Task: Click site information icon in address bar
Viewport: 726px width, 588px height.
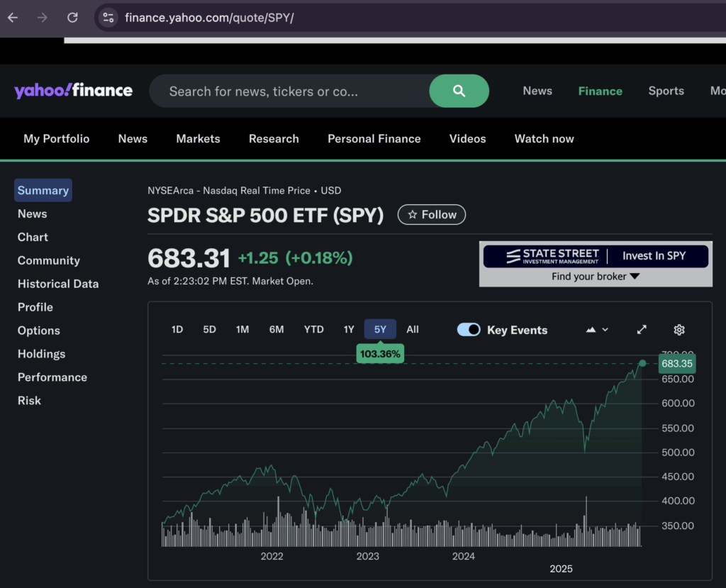Action: point(108,18)
